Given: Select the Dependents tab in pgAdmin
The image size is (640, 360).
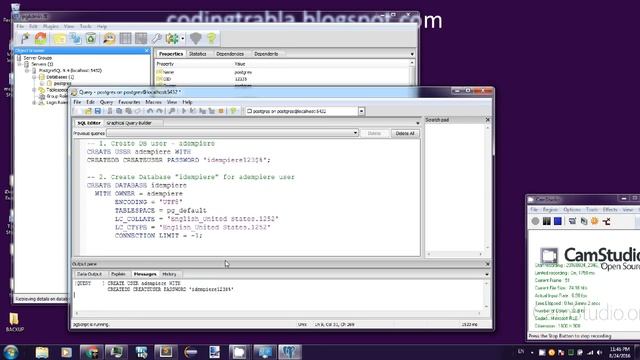Looking at the screenshot, I should [x=266, y=54].
